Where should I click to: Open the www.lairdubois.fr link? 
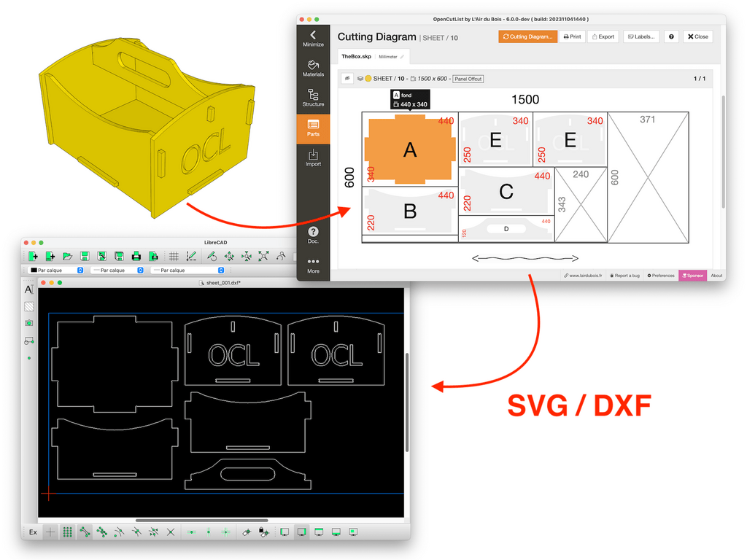[583, 276]
